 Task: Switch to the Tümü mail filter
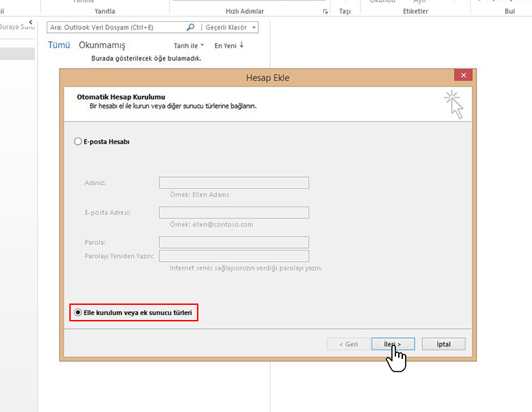tap(59, 45)
